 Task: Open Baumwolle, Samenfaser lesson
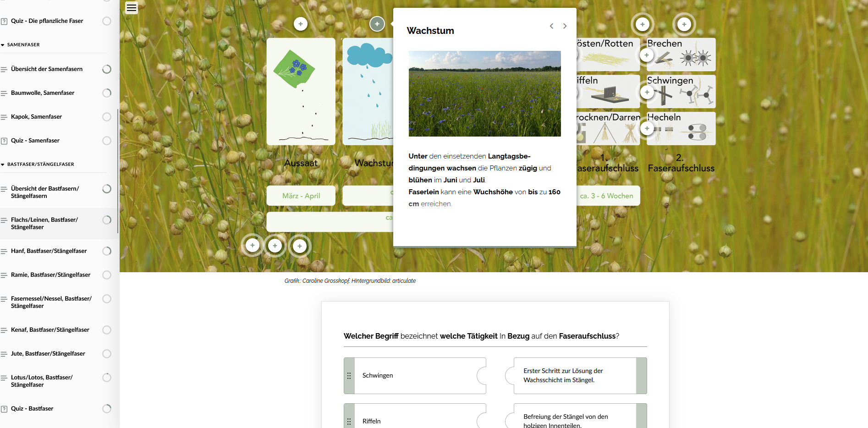pyautogui.click(x=43, y=93)
